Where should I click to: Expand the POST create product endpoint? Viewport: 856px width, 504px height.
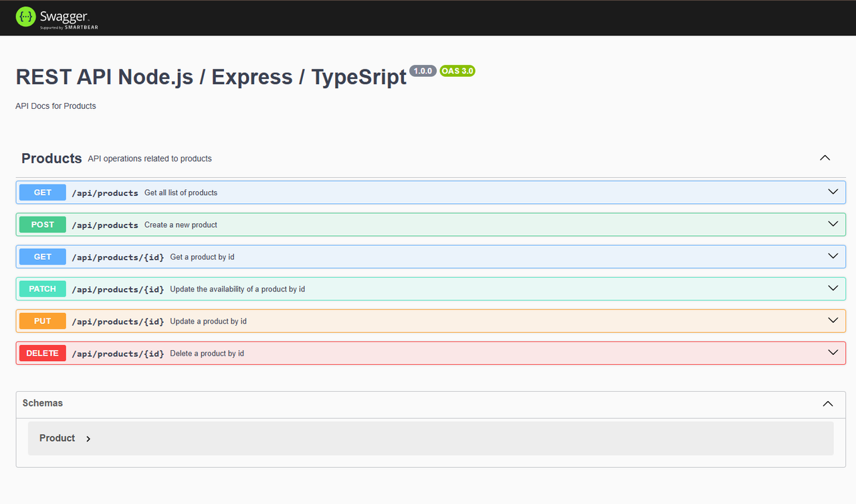(833, 223)
